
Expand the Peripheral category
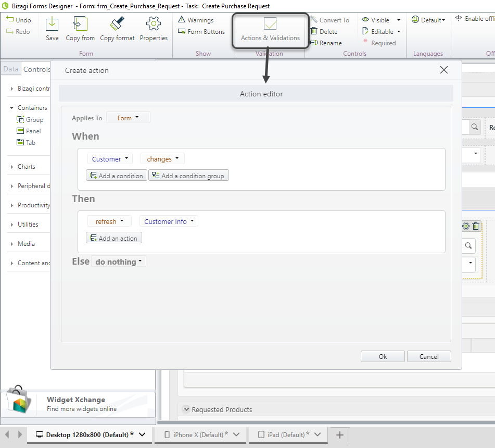11,186
